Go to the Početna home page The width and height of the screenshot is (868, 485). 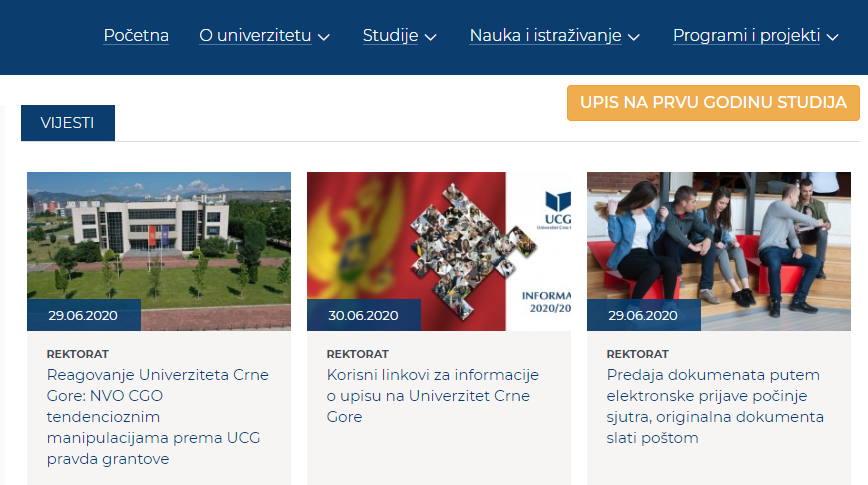coord(136,35)
